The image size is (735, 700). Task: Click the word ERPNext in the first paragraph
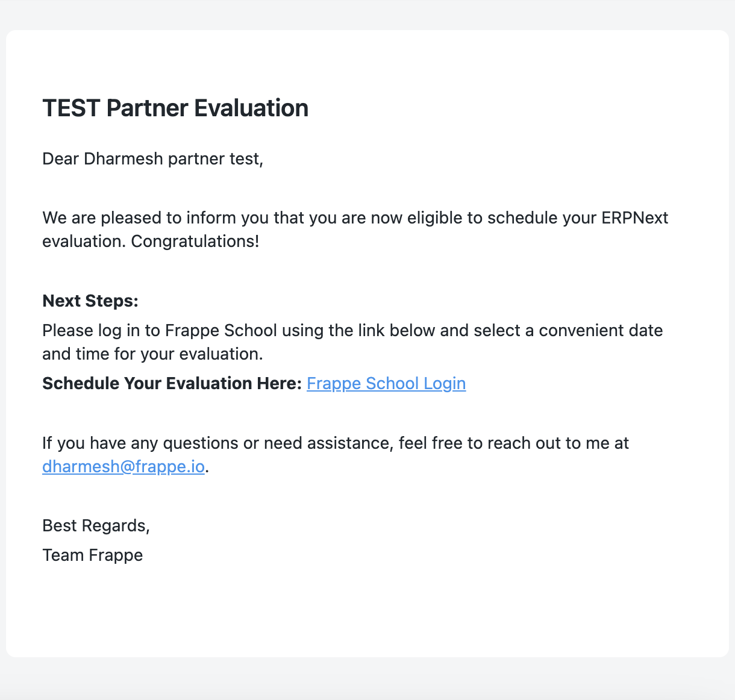pos(635,218)
